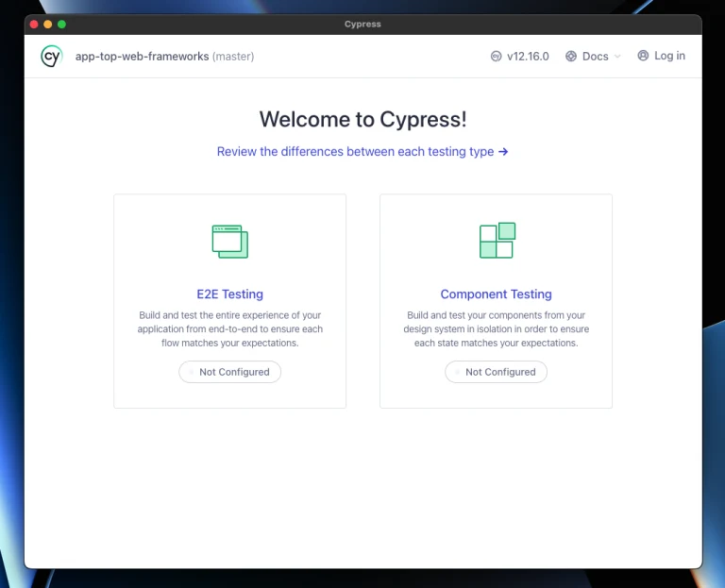Click the Component Testing blocks icon

click(497, 241)
